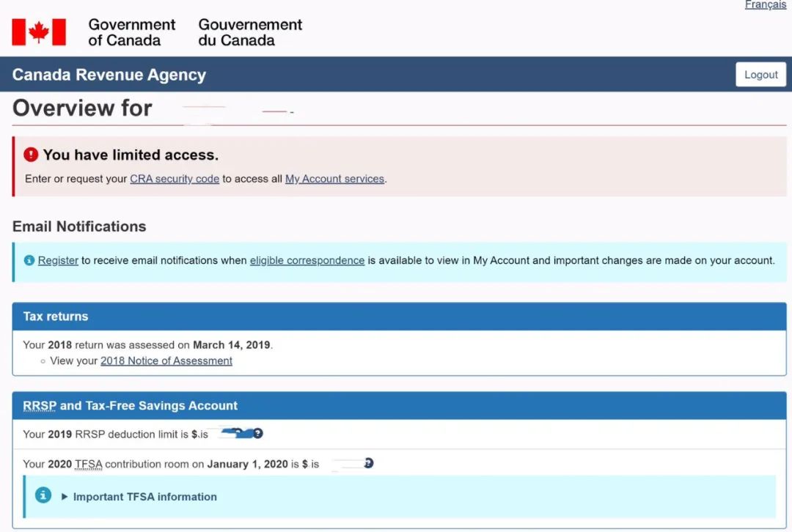Click the Government of Canada wordmark

131,31
